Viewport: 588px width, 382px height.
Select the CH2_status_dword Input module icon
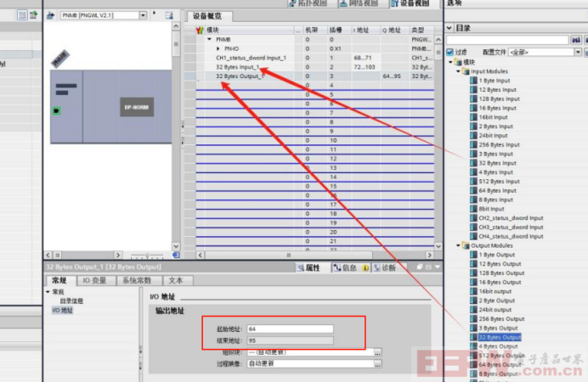coord(473,218)
